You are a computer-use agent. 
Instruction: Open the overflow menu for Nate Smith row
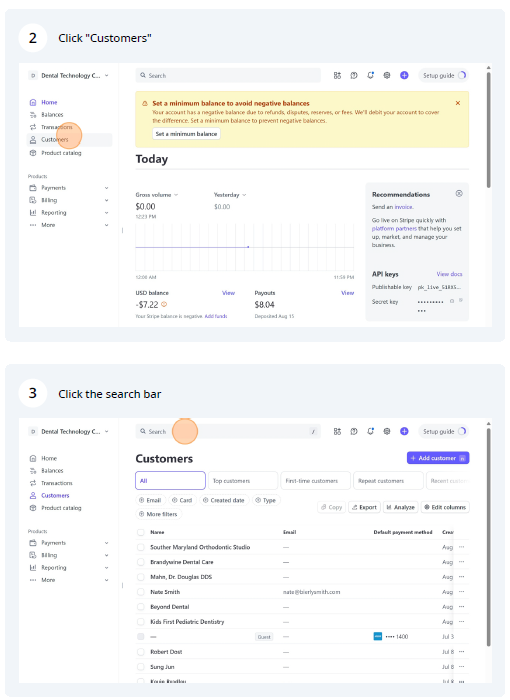461,592
